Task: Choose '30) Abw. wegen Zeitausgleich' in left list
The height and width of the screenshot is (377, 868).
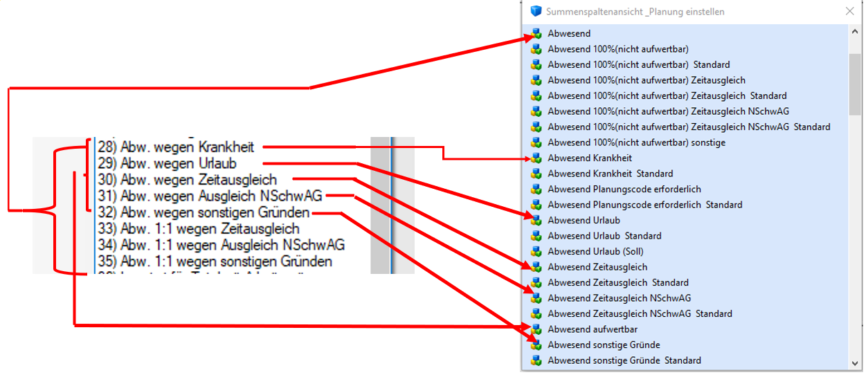Action: click(x=187, y=180)
